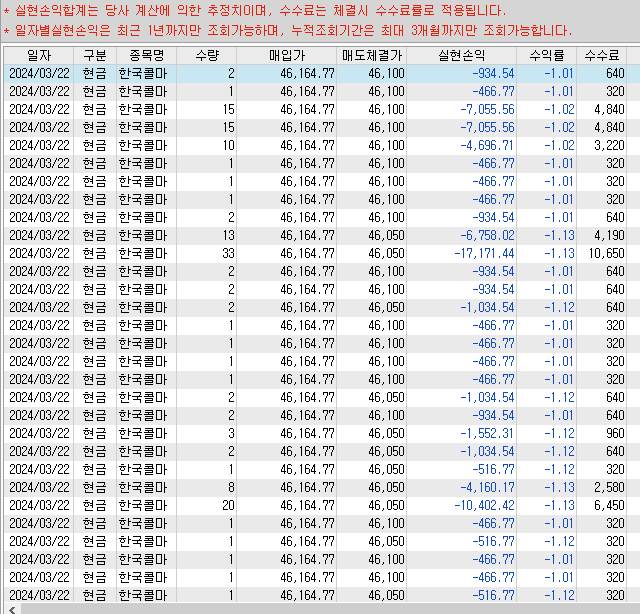
Task: Select the realized loss cell -6,758.02
Action: pos(462,236)
